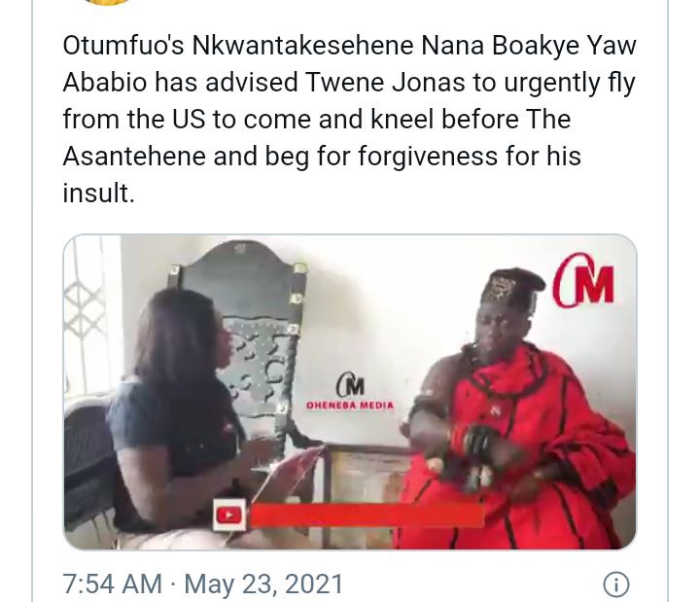Screen dimensions: 700x602
Task: Click the info icon beside the tweet date
Action: (616, 584)
